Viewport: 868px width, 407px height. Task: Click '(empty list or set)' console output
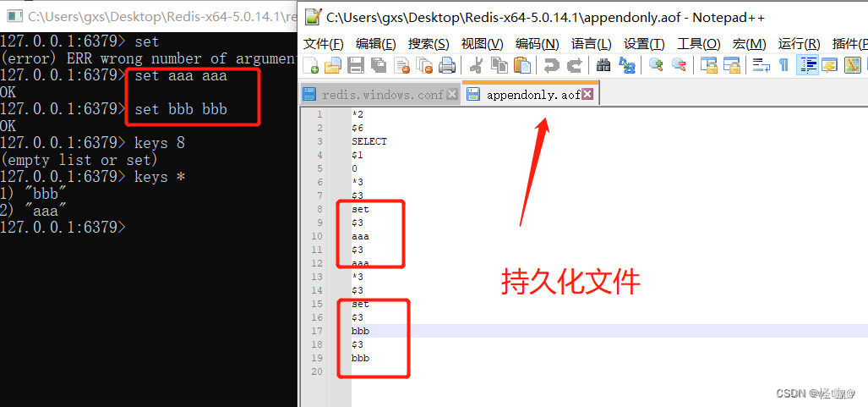(79, 160)
